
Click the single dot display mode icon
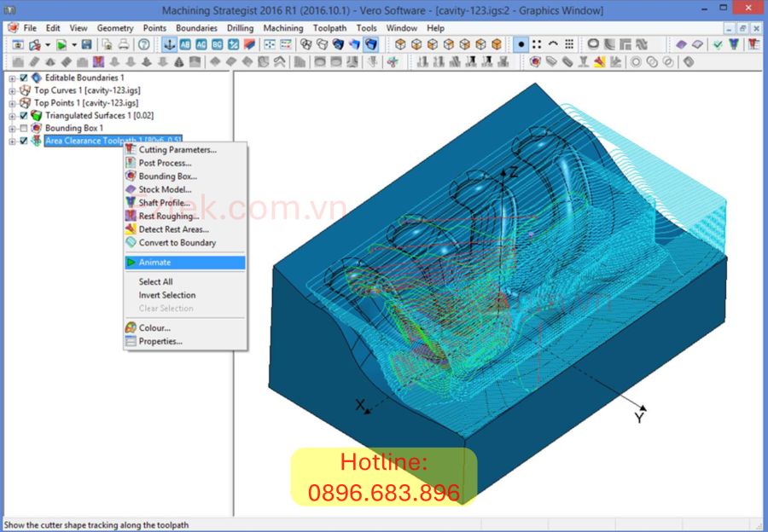point(521,44)
